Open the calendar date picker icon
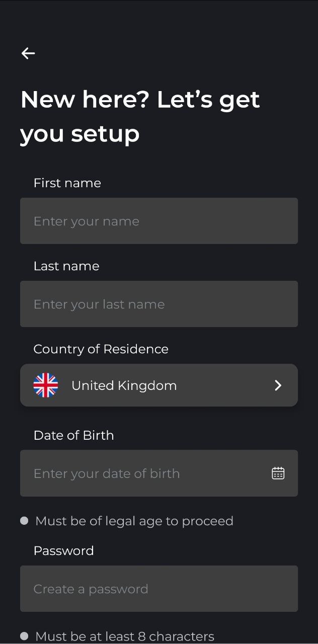Screen dimensions: 318x644 (278, 473)
